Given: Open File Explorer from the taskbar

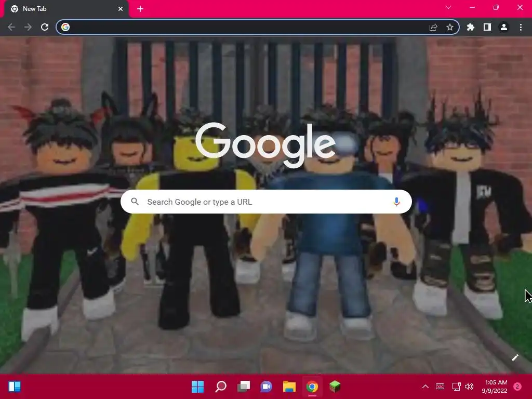Looking at the screenshot, I should pos(289,387).
